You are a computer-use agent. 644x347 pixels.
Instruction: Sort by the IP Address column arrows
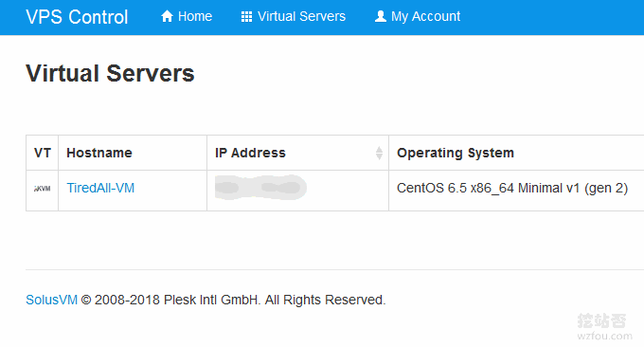(379, 153)
